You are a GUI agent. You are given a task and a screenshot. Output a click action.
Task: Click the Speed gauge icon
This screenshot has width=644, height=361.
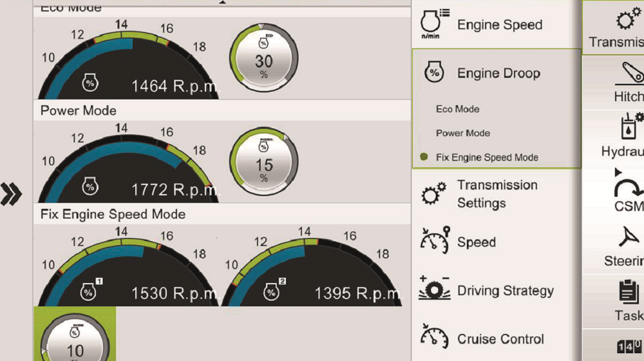tap(434, 241)
